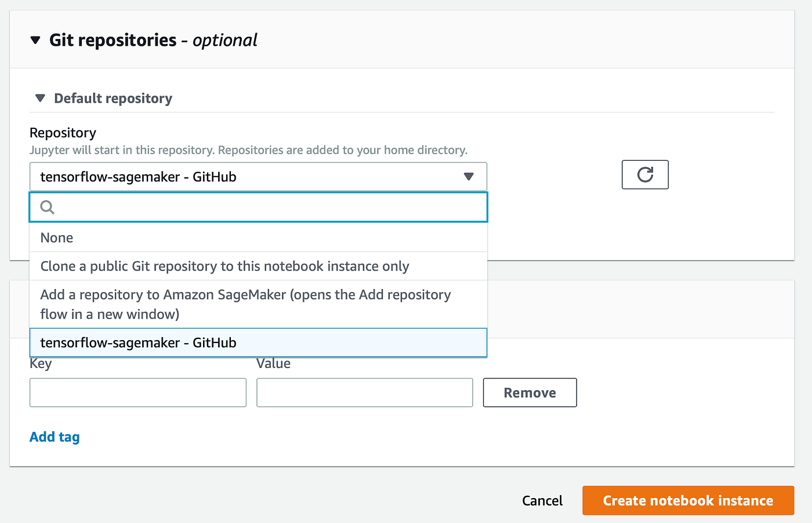Click the Add tag link
Image resolution: width=812 pixels, height=523 pixels.
click(x=55, y=437)
